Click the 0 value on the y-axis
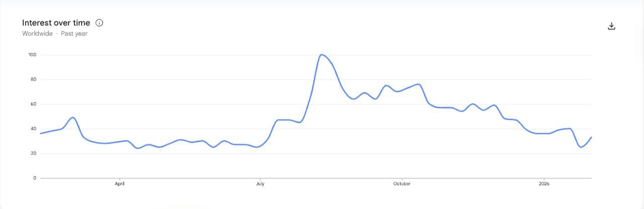The image size is (644, 209). pos(35,178)
